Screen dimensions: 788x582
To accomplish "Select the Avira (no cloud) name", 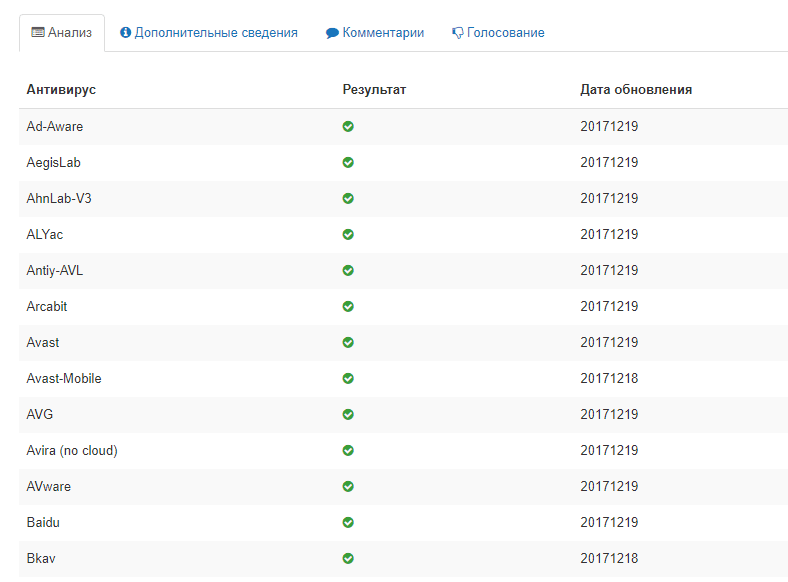I will 72,450.
